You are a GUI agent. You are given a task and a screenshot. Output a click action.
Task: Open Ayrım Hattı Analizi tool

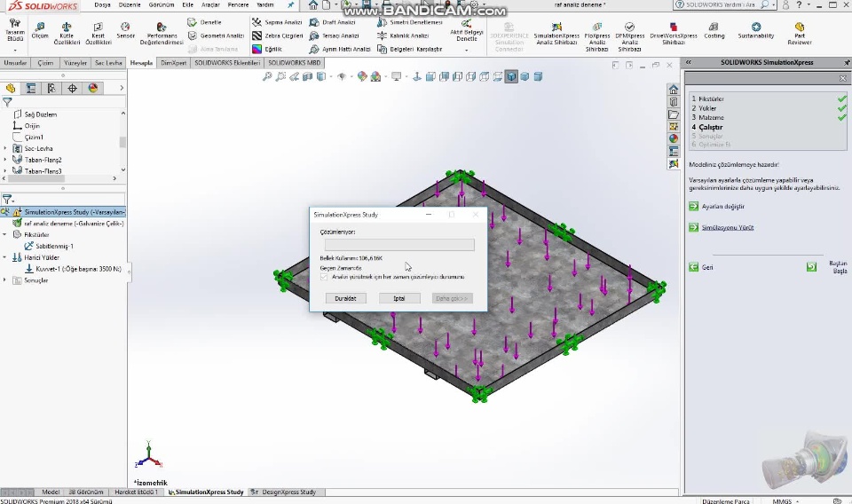(x=340, y=49)
